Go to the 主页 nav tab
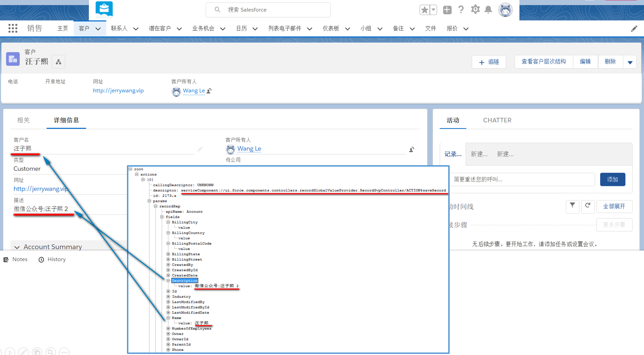Viewport: 644px width, 355px height. [63, 29]
